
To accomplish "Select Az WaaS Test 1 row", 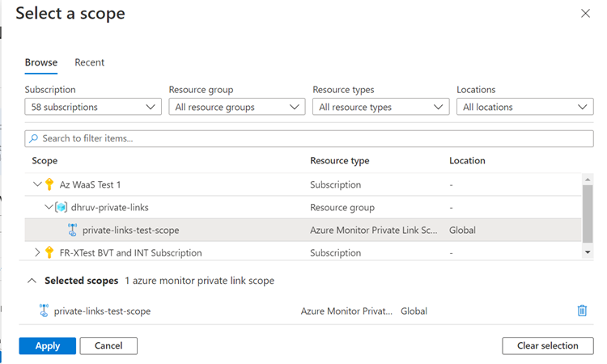I will [x=303, y=184].
